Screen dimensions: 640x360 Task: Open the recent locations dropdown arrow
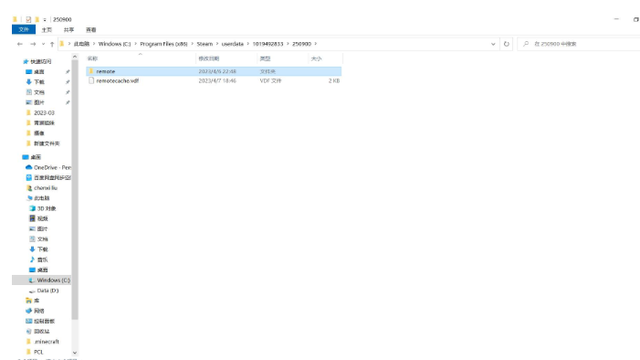coord(43,44)
